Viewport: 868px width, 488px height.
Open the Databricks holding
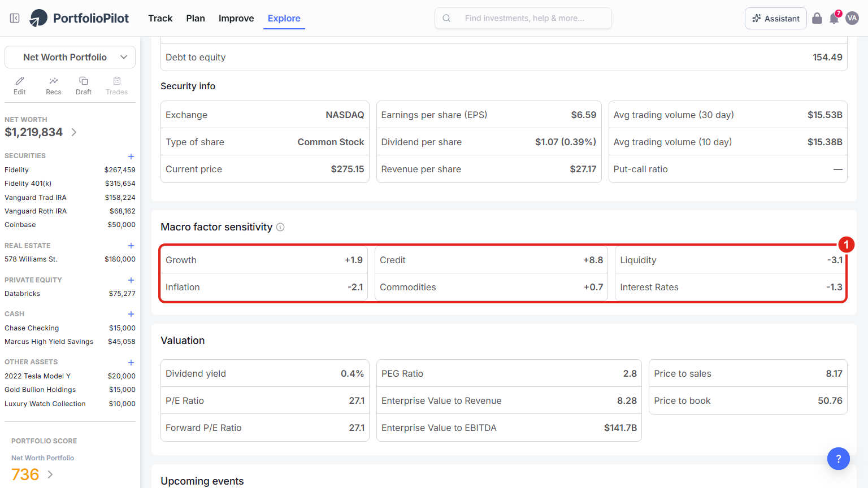tap(70, 294)
